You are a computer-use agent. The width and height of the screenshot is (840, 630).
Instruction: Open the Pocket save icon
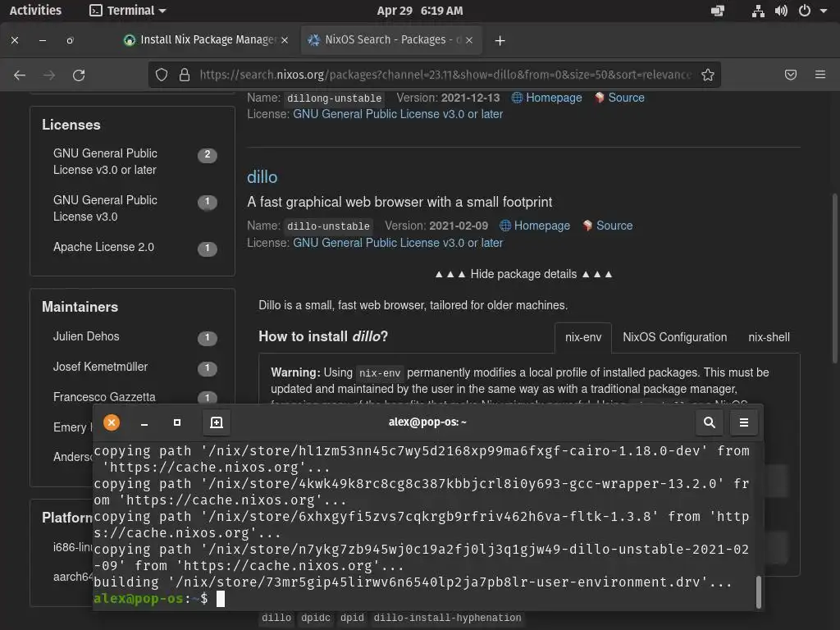click(x=791, y=75)
